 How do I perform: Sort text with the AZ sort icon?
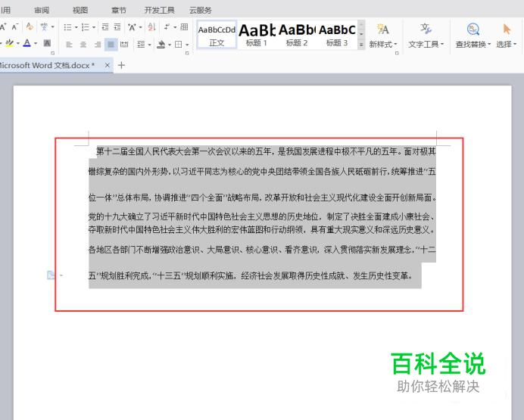click(152, 26)
